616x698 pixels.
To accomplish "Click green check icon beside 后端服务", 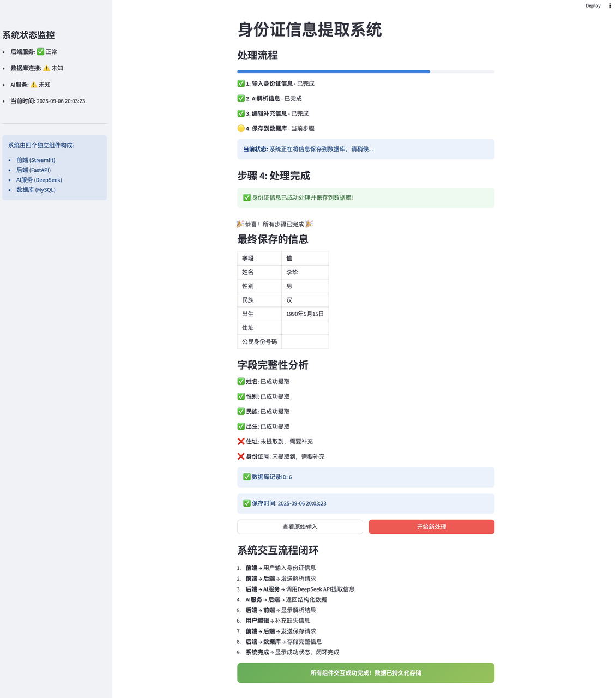I will coord(40,52).
